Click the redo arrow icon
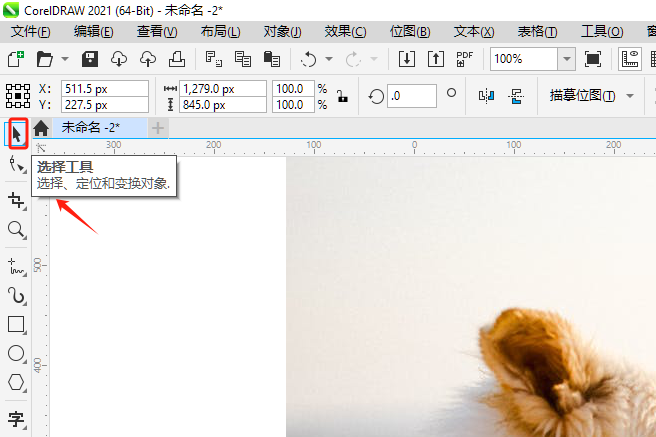The height and width of the screenshot is (437, 656). [353, 59]
